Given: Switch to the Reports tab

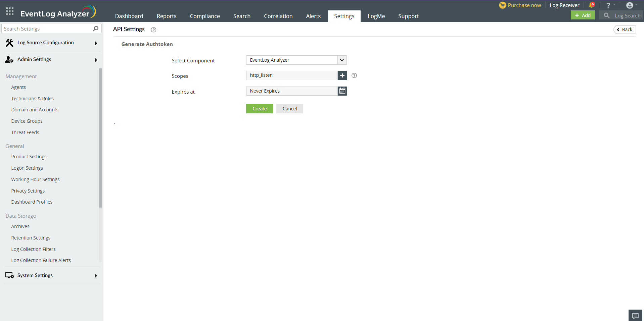Looking at the screenshot, I should 167,16.
